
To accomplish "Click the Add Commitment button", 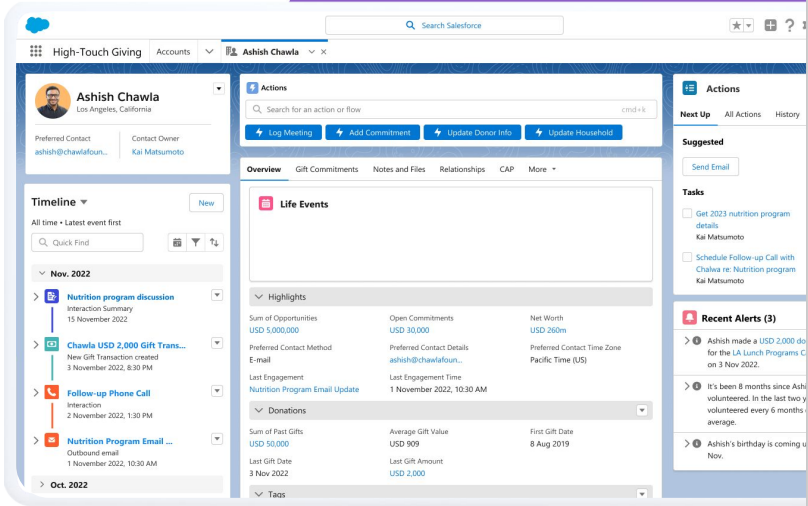I will click(373, 132).
